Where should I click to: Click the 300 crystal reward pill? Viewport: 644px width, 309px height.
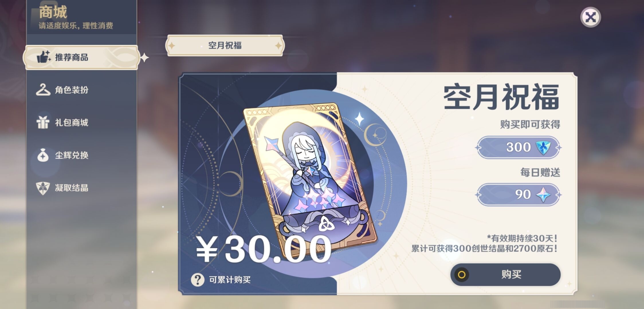click(x=519, y=147)
